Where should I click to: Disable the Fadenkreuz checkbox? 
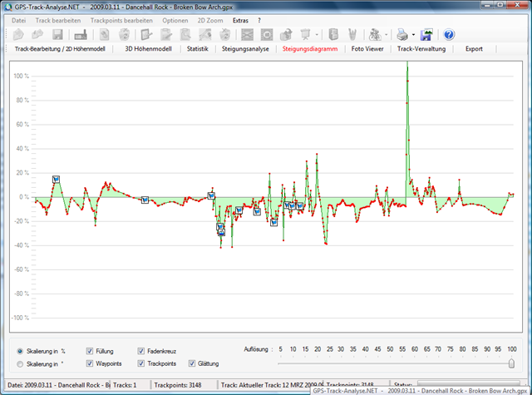[x=140, y=351]
